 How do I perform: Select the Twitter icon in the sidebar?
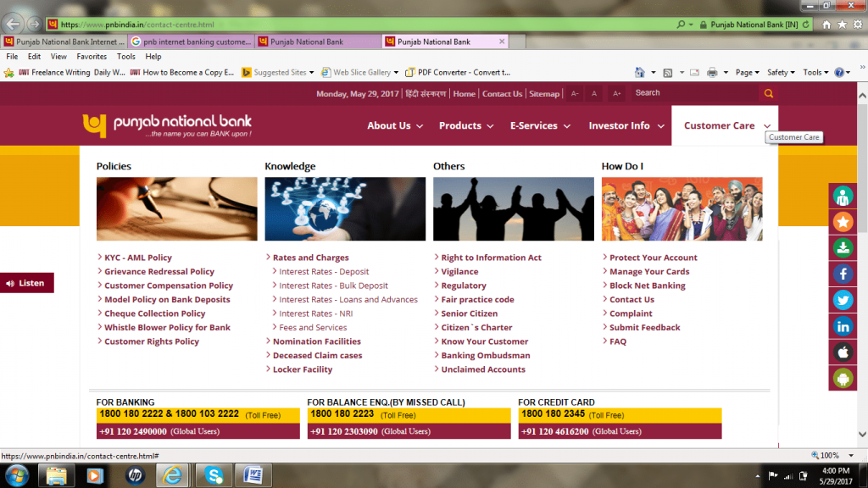click(x=843, y=300)
